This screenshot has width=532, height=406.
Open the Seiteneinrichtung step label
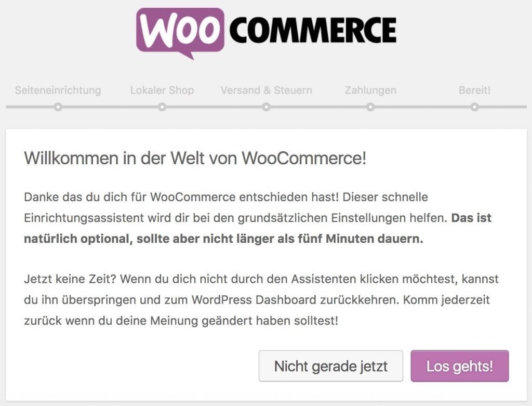coord(58,90)
